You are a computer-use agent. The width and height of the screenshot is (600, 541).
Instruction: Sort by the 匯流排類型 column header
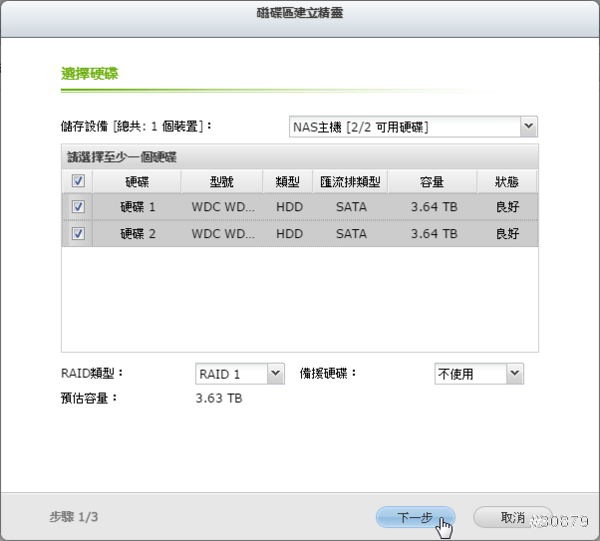pos(350,182)
